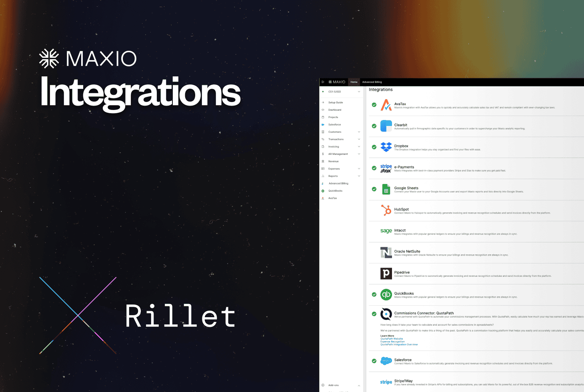Click the green check beside Google Sheets

coord(374,189)
